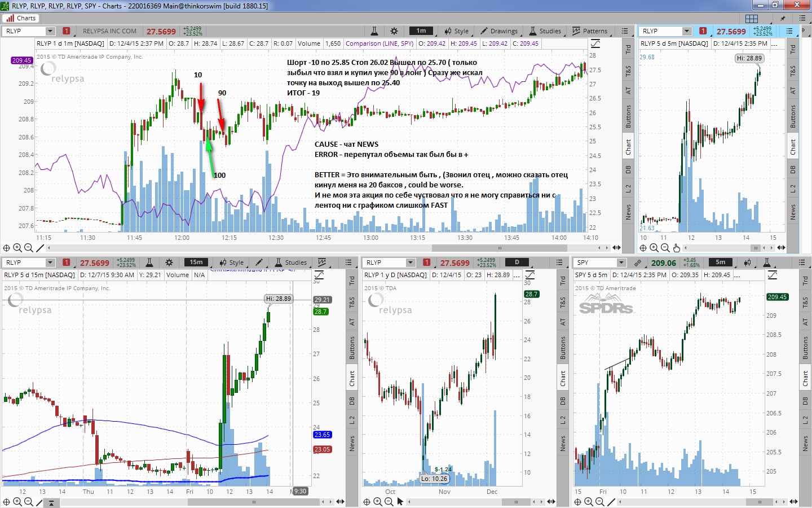
Task: Open the main list menu at top-right corner
Action: click(x=802, y=18)
